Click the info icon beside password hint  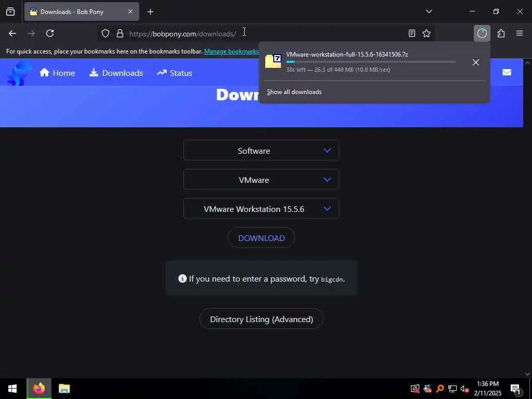pos(182,278)
